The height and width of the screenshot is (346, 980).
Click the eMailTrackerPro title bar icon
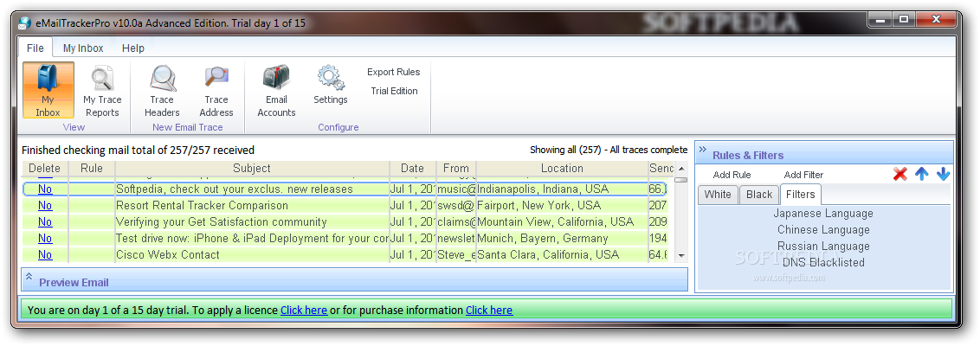pos(24,23)
